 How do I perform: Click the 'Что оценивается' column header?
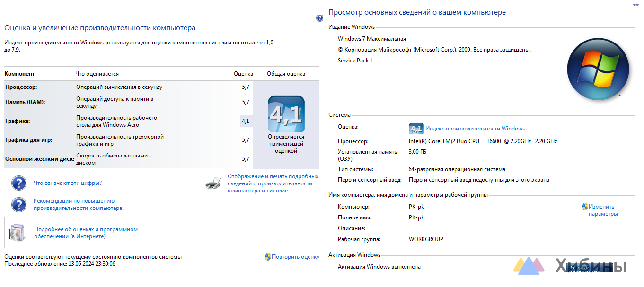pos(97,74)
